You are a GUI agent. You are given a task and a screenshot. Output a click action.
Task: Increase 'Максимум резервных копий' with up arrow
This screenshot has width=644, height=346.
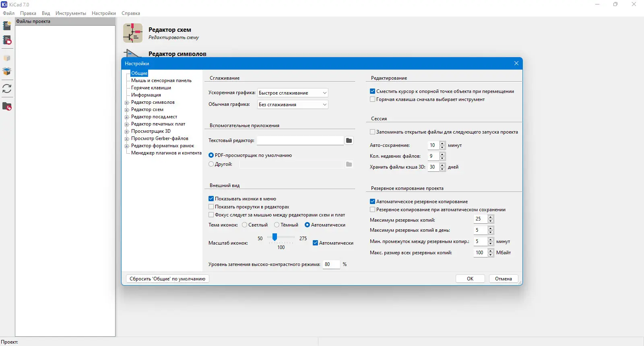tap(490, 217)
